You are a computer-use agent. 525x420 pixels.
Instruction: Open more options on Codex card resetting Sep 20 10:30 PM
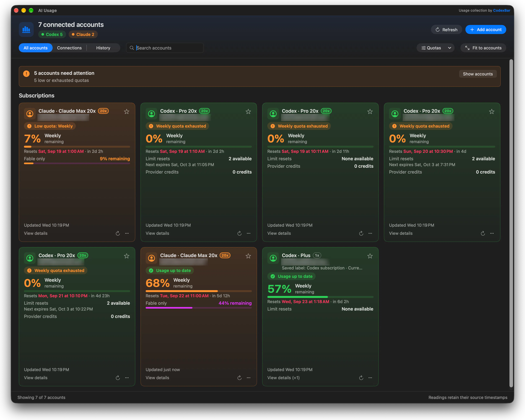tap(492, 233)
